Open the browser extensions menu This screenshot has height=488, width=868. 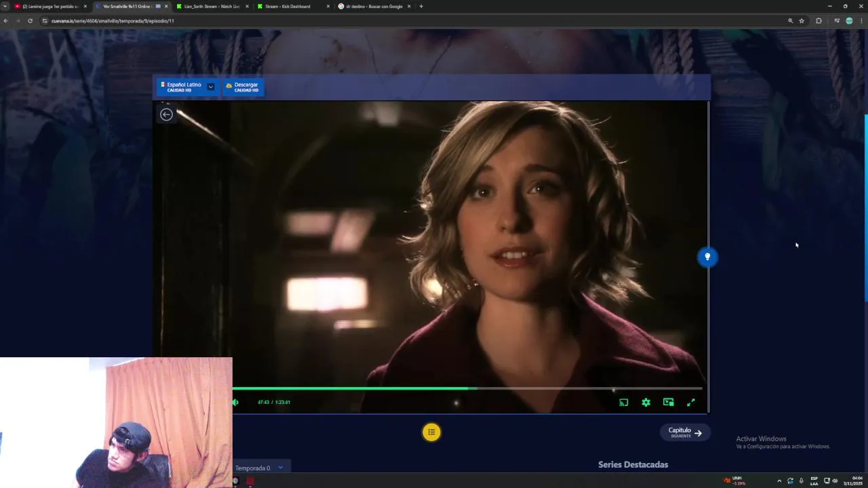click(x=818, y=21)
